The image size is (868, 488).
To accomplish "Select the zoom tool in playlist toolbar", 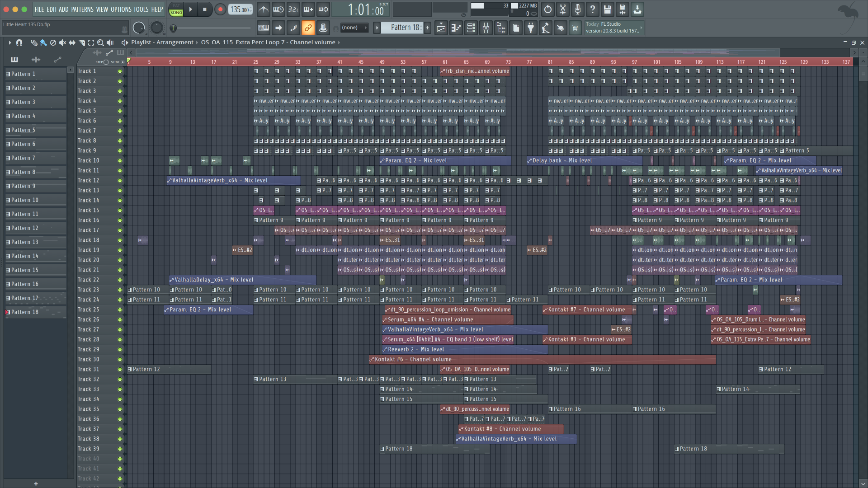I will [x=100, y=42].
